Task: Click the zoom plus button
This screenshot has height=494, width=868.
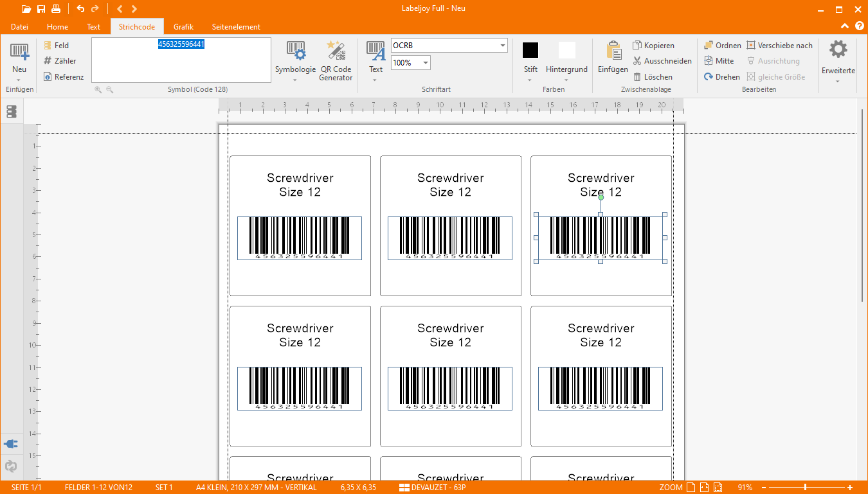Action: pos(850,488)
